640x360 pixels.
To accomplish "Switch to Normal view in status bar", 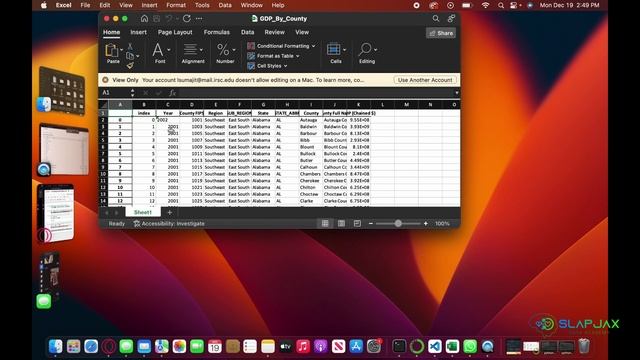I will coord(325,223).
